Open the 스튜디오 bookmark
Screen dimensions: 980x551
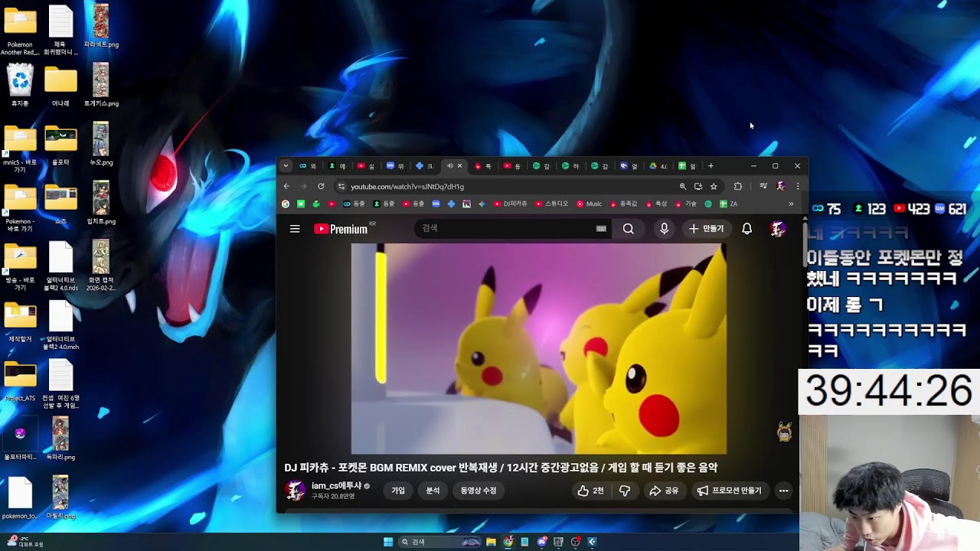click(x=552, y=204)
